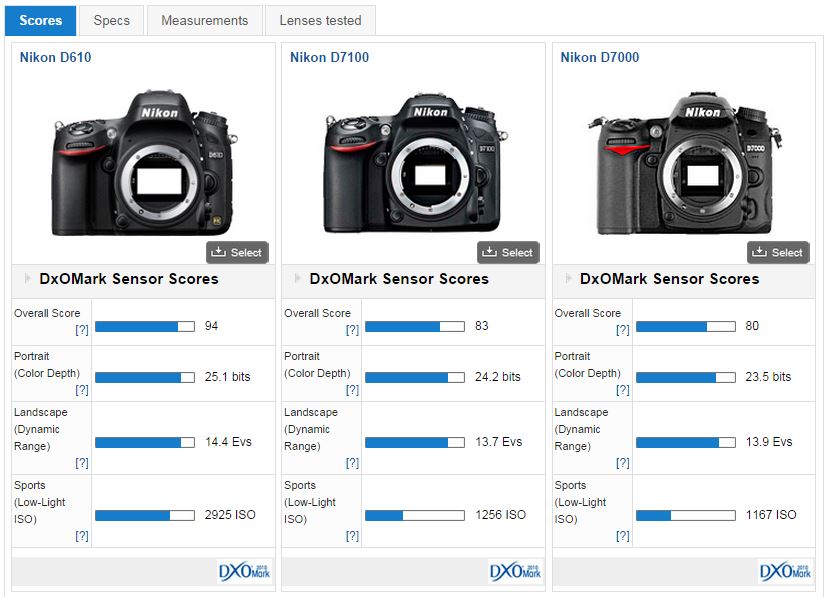Open the Nikon D7100 title link
829x597 pixels.
click(329, 57)
